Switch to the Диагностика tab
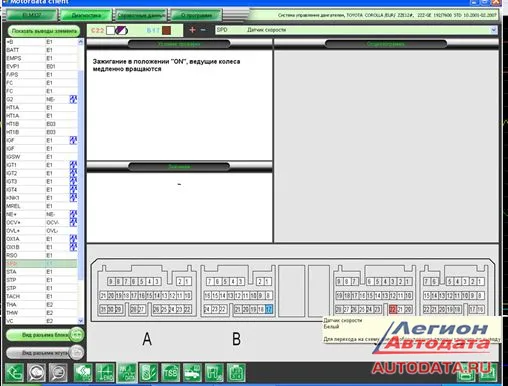Image resolution: width=508 pixels, height=386 pixels. click(x=86, y=15)
